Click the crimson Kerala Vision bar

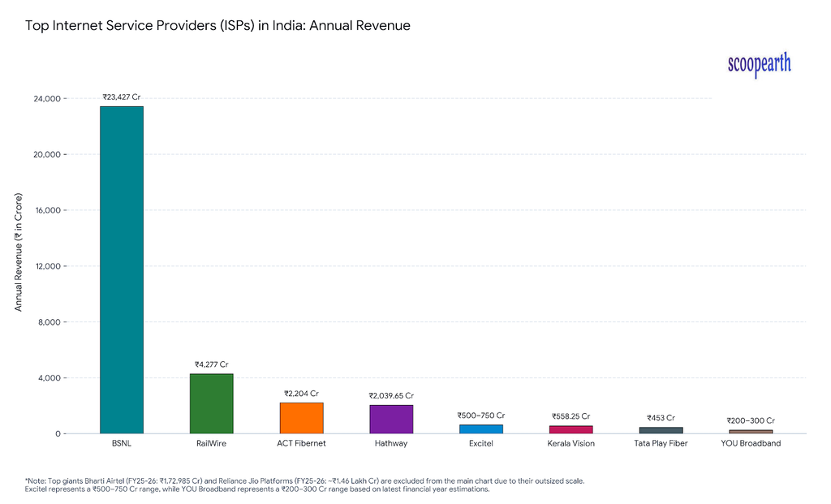point(571,429)
